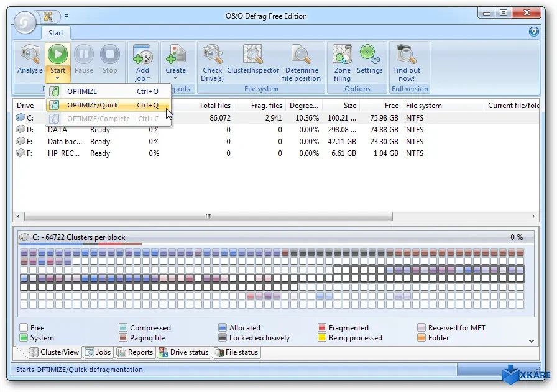The height and width of the screenshot is (392, 557).
Task: Click the quick access tools icon in title bar
Action: click(x=48, y=16)
